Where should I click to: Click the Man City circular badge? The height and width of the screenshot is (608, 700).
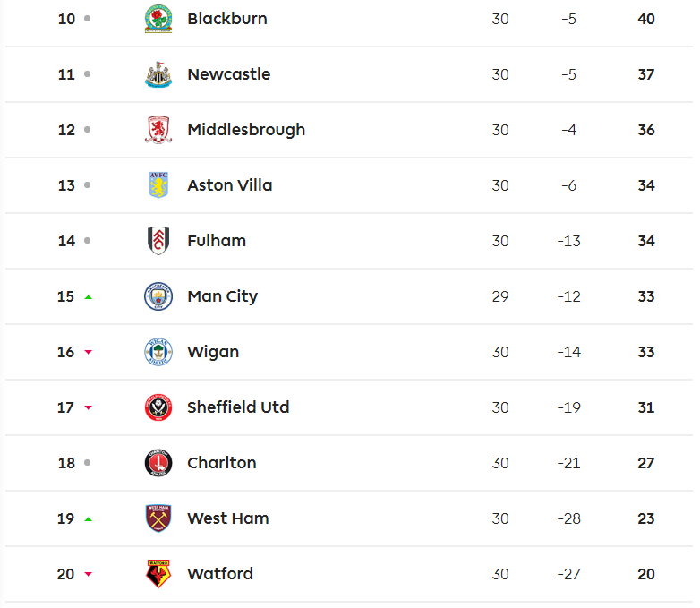[158, 296]
